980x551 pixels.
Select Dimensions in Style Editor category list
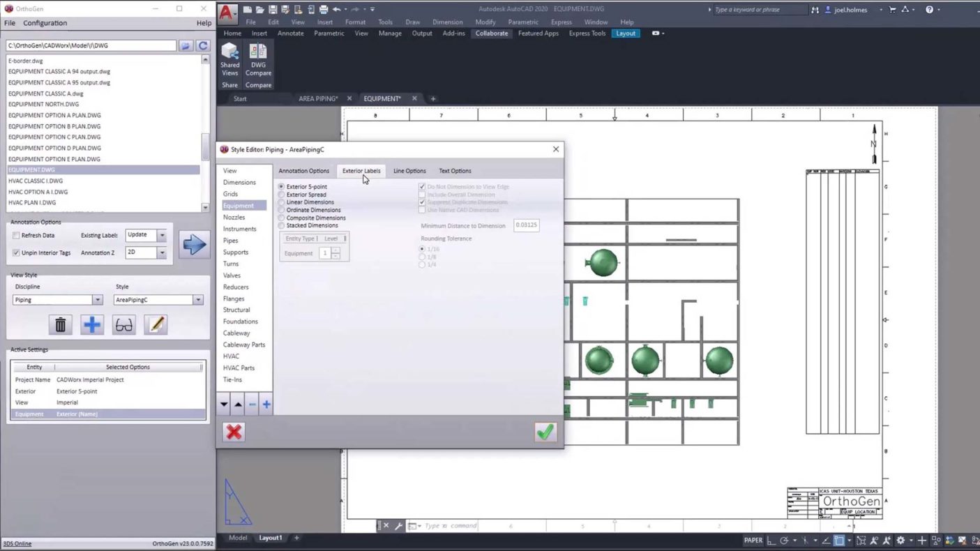(239, 182)
